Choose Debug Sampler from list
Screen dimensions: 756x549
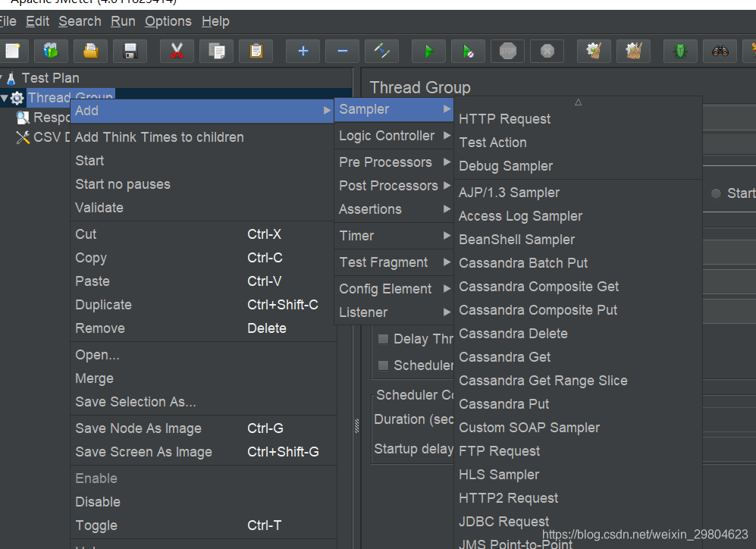point(578,166)
